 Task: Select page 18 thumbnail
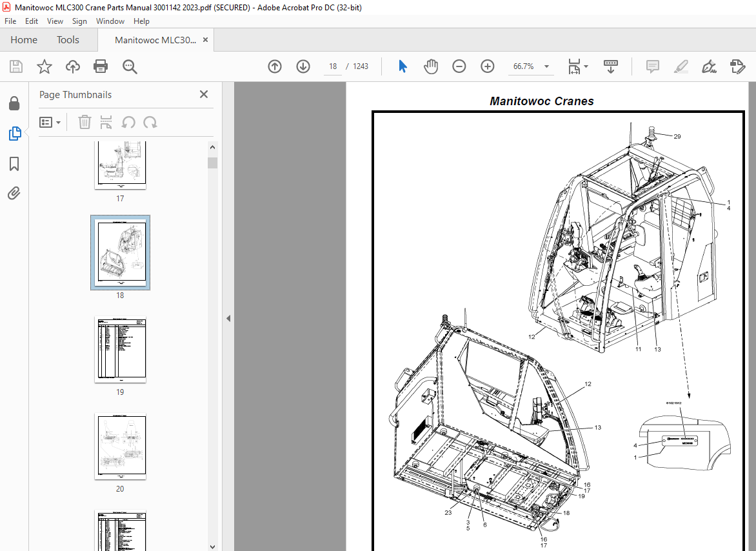click(x=121, y=253)
